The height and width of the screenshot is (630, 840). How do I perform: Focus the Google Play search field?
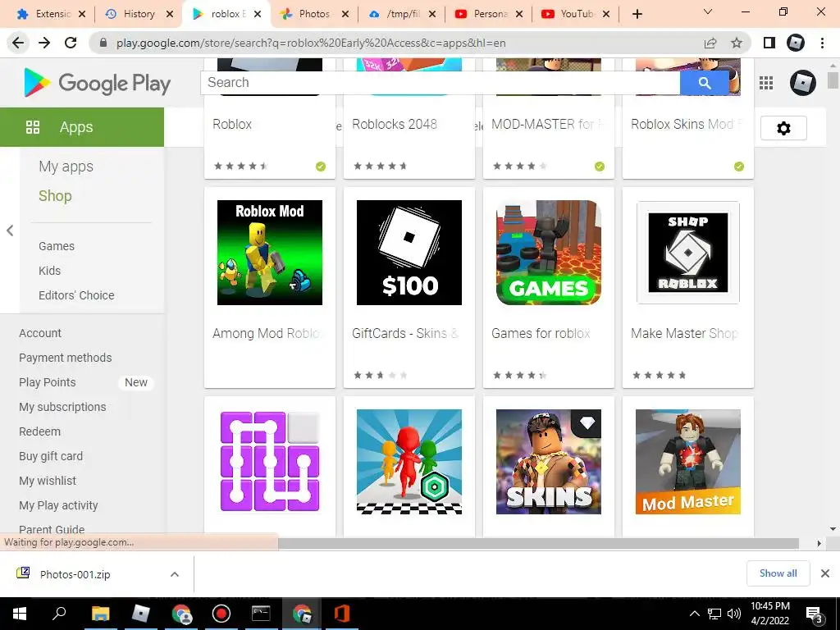click(x=441, y=83)
